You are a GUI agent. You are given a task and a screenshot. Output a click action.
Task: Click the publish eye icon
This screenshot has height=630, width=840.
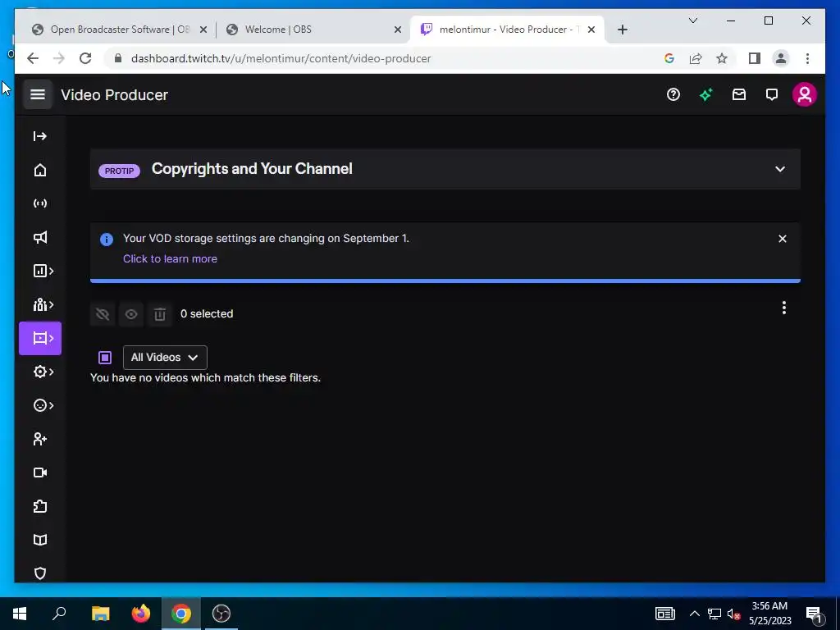tap(131, 314)
